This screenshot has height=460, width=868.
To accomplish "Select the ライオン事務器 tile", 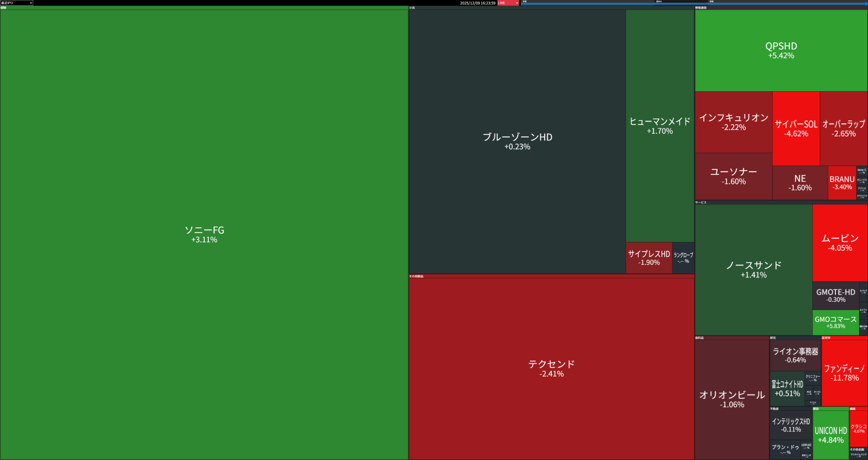I will point(795,355).
